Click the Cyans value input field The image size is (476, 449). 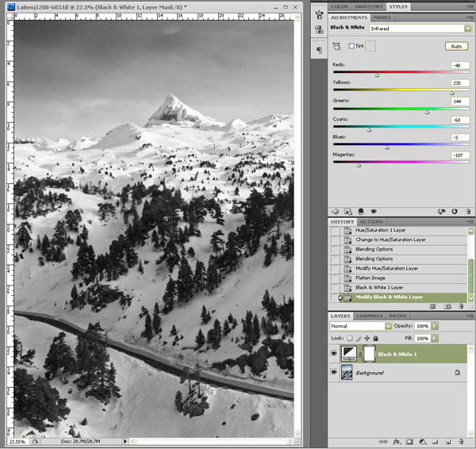460,120
